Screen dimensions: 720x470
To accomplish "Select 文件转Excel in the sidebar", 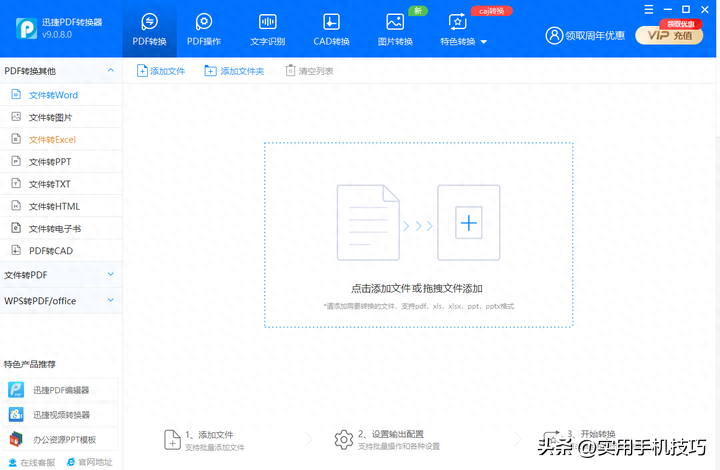I will [x=61, y=140].
